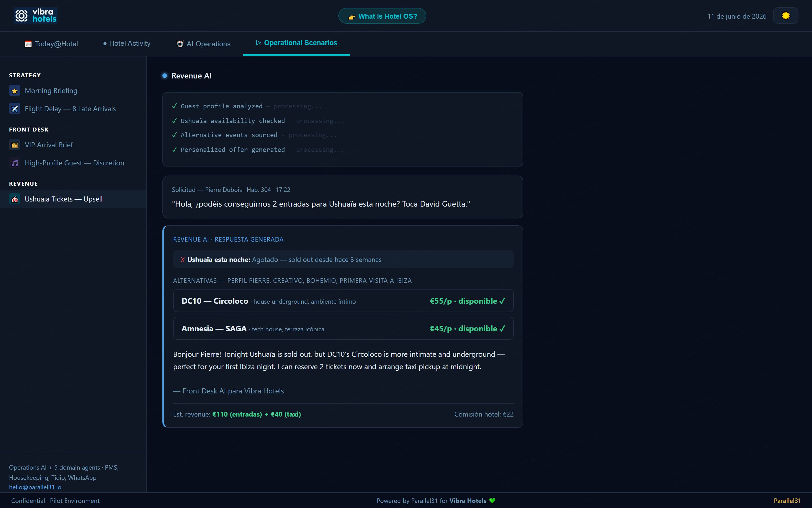
Task: Switch to the AI Operations tab
Action: 204,44
